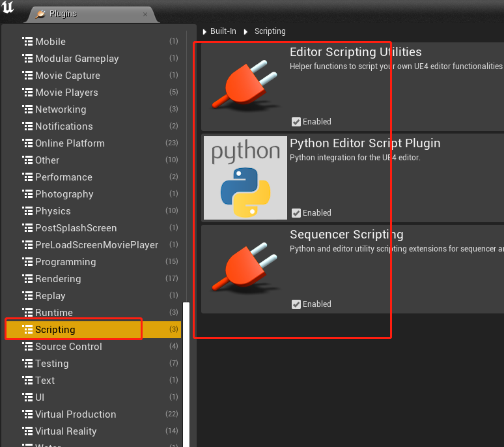Select the Programming category
The width and height of the screenshot is (504, 447).
[x=93, y=262]
